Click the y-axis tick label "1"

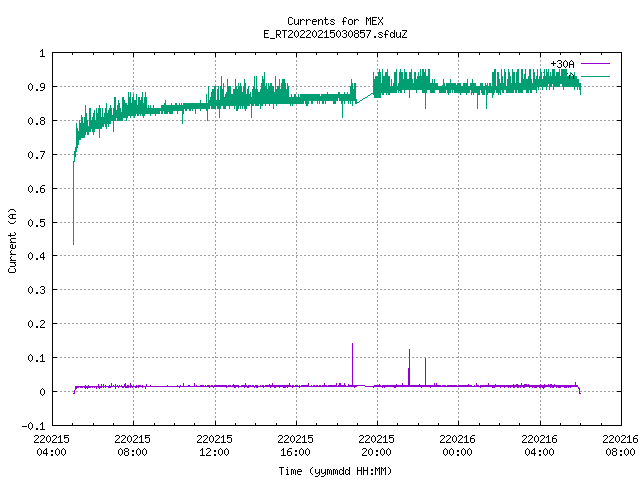42,53
